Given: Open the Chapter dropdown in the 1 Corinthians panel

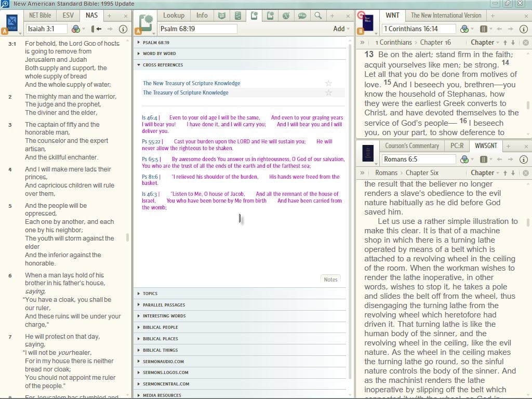Looking at the screenshot, I should 484,42.
